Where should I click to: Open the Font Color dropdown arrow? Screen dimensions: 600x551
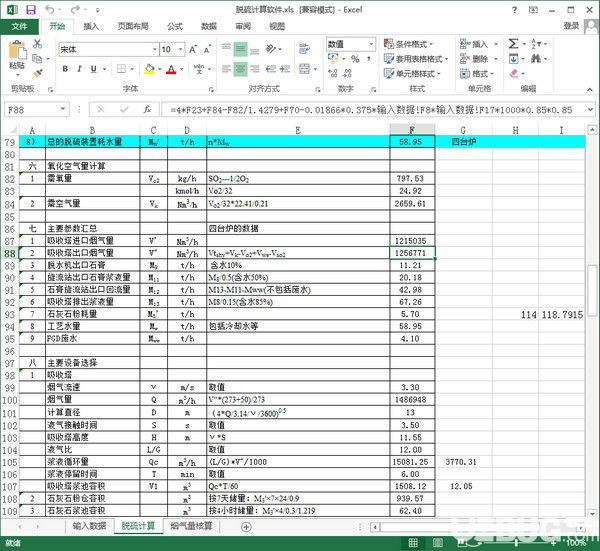point(182,69)
